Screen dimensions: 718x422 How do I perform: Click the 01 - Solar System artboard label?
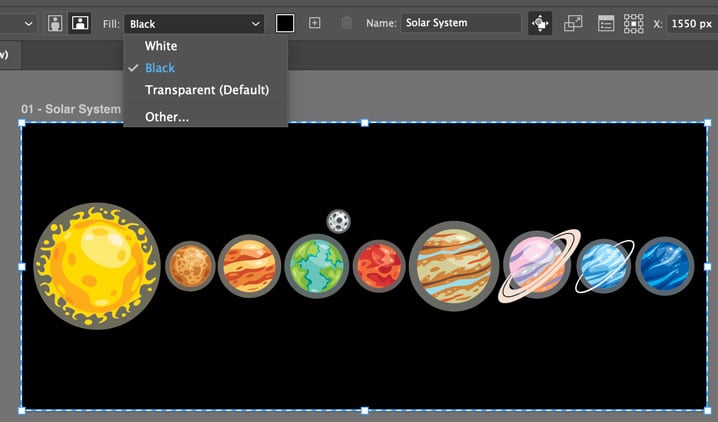70,109
